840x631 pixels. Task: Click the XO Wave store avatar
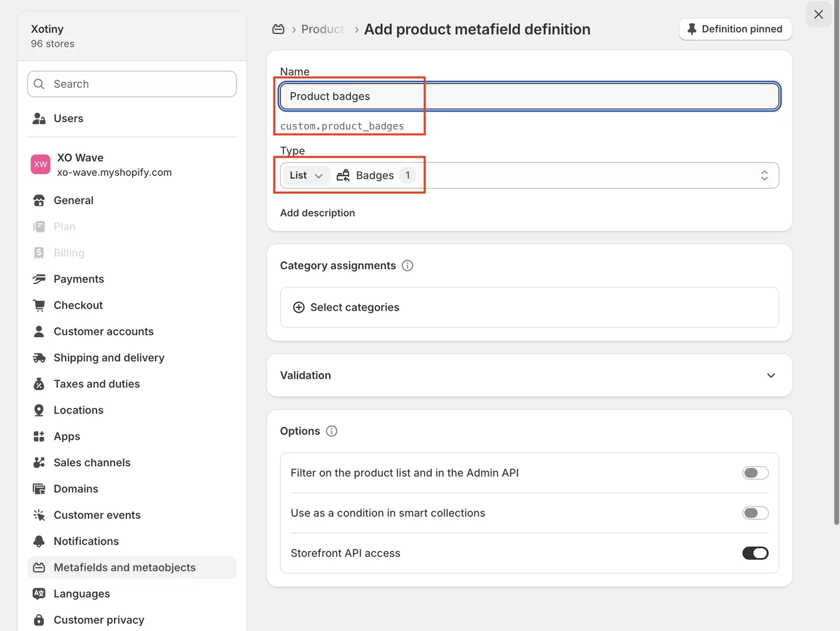(40, 164)
